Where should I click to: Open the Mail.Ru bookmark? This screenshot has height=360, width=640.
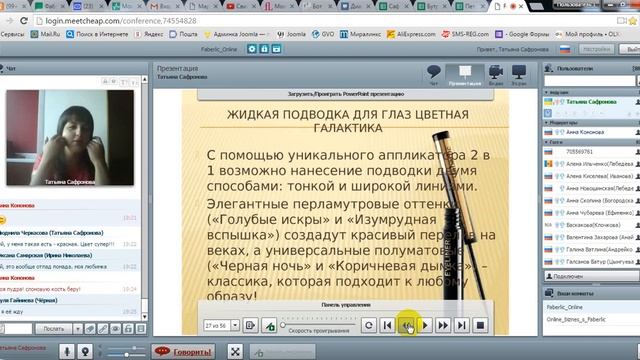point(46,34)
